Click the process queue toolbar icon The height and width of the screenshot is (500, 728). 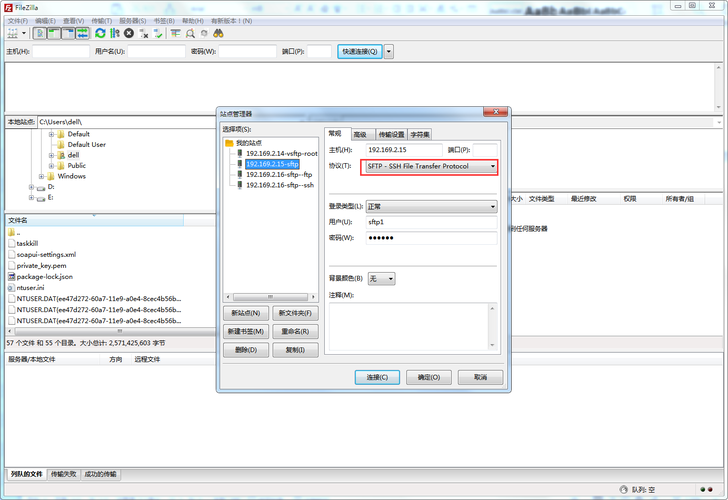point(115,33)
